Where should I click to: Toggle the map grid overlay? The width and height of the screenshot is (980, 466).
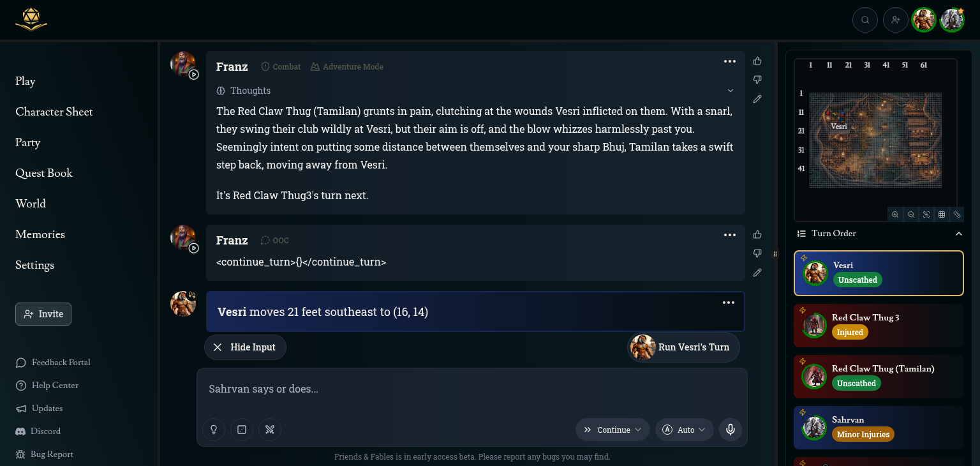tap(942, 214)
